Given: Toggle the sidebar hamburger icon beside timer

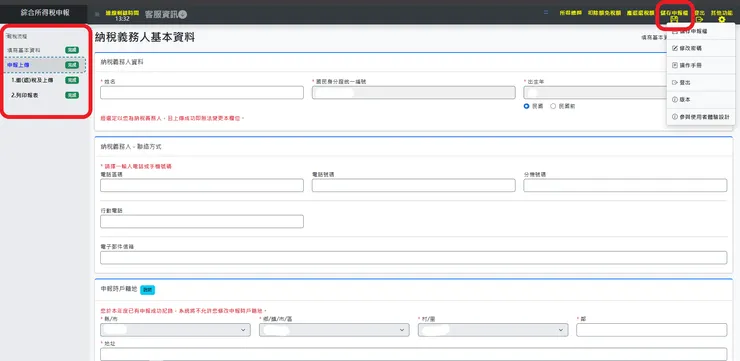Looking at the screenshot, I should coord(97,15).
